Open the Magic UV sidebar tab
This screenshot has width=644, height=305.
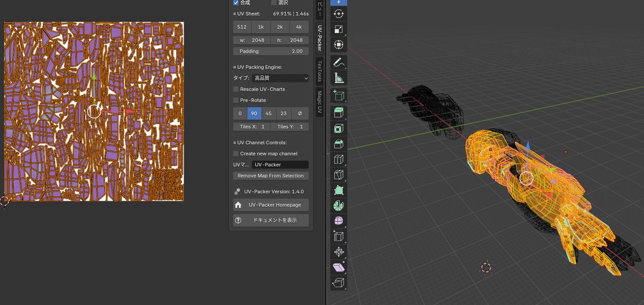[319, 103]
